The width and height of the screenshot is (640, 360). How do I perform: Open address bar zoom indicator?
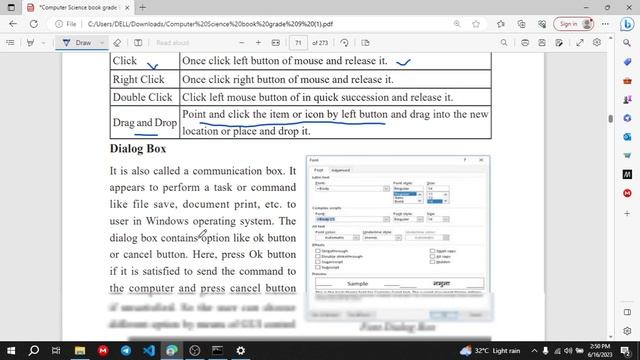(457, 24)
